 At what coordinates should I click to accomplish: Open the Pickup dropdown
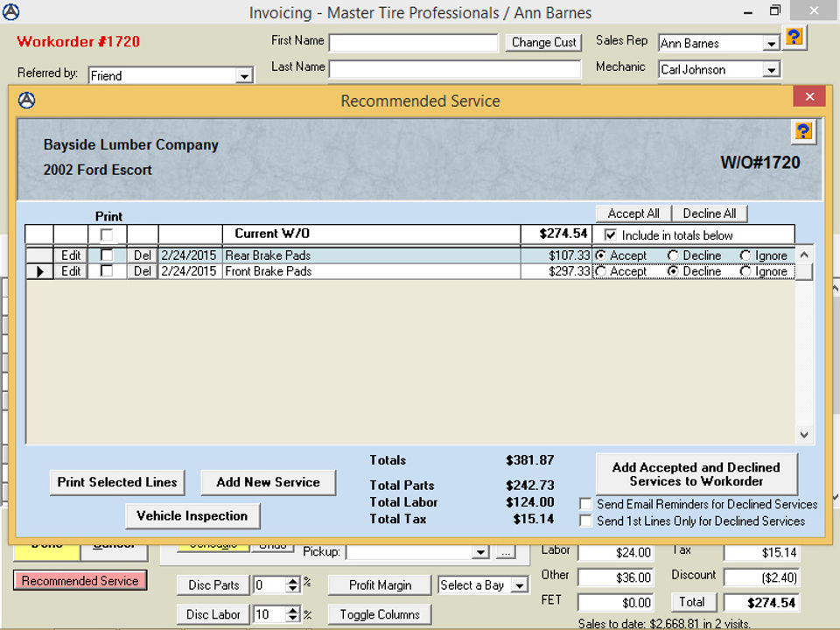(480, 552)
